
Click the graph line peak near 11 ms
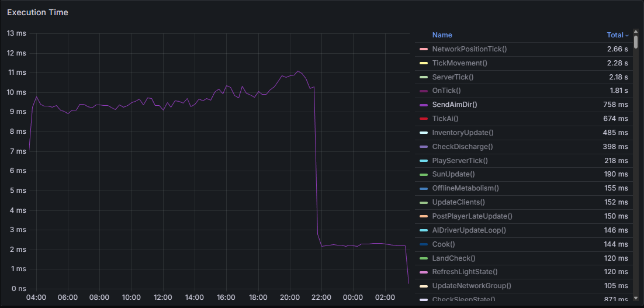point(298,71)
